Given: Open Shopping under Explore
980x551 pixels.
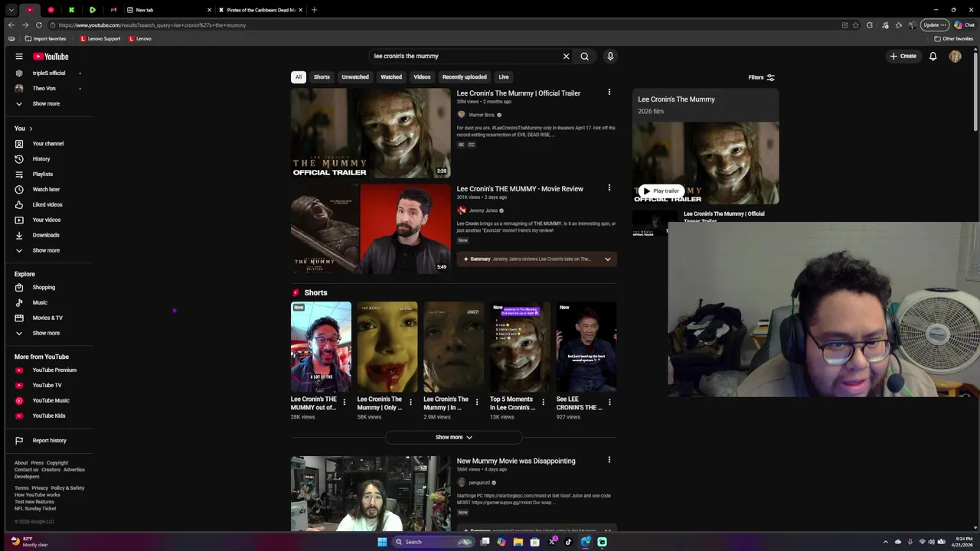Looking at the screenshot, I should [44, 287].
